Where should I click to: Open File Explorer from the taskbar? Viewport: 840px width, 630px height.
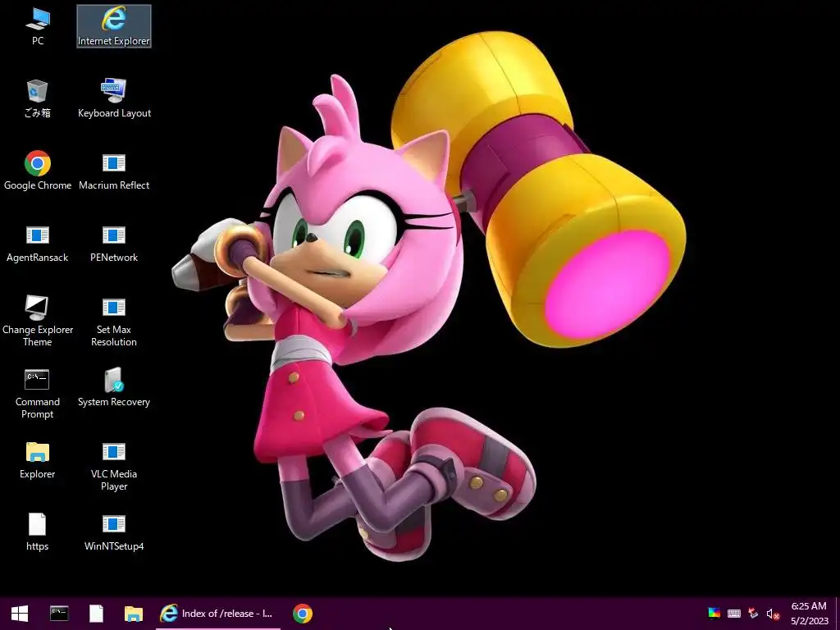(134, 614)
